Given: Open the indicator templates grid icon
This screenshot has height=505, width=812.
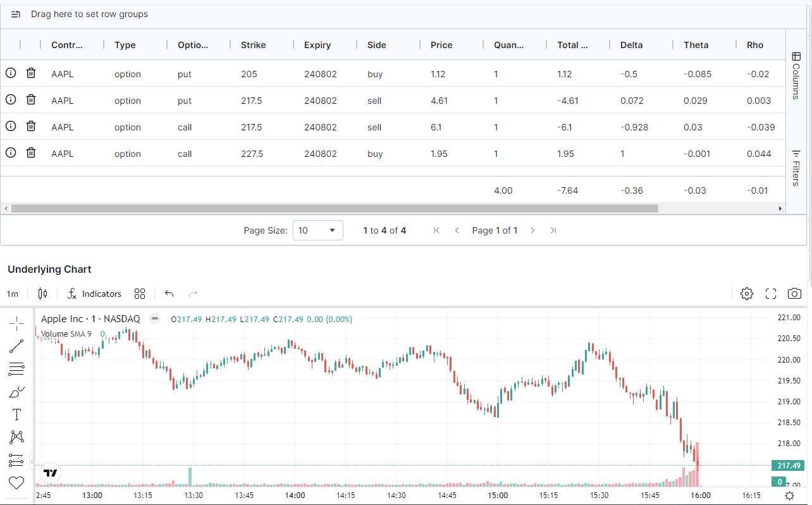Looking at the screenshot, I should (x=140, y=294).
